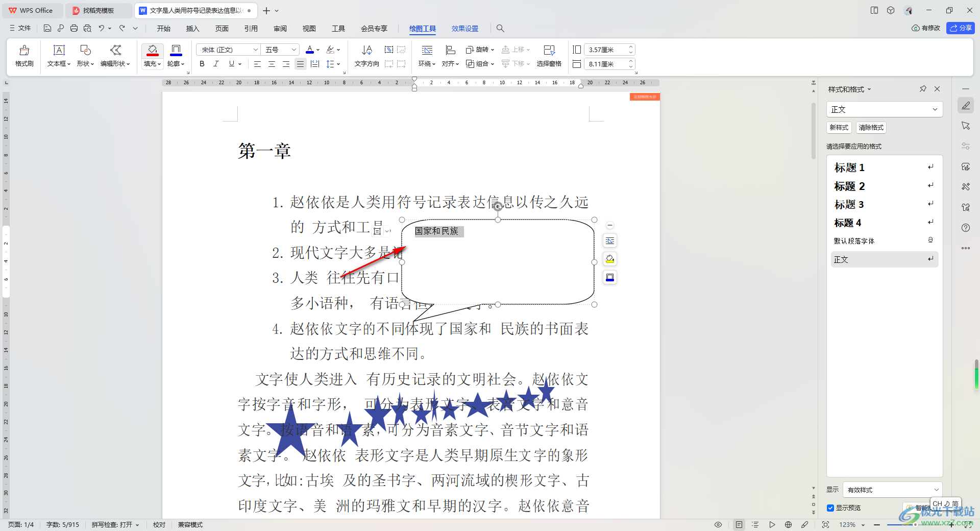Viewport: 980px width, 531px height.
Task: Click the highlight pen icon in the ribbon
Action: point(331,50)
